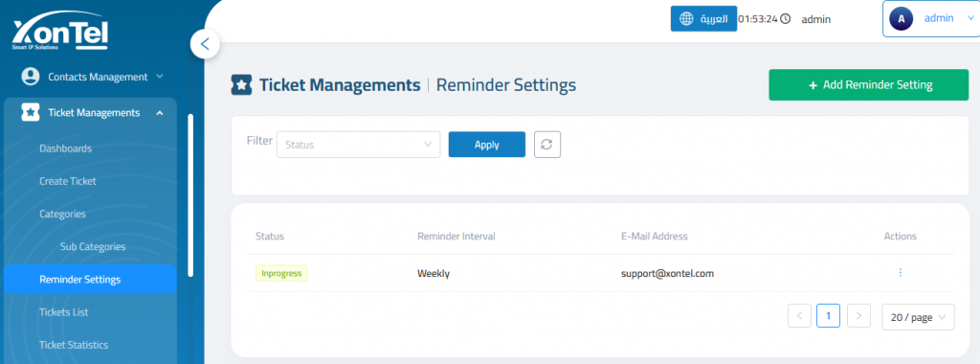Click the globe language icon
This screenshot has width=980, height=364.
coord(686,19)
